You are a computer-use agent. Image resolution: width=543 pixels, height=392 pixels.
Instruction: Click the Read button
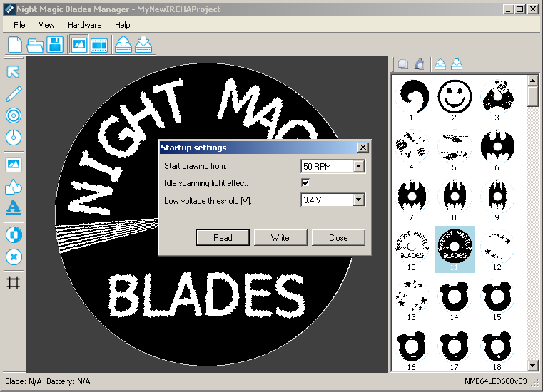[223, 237]
